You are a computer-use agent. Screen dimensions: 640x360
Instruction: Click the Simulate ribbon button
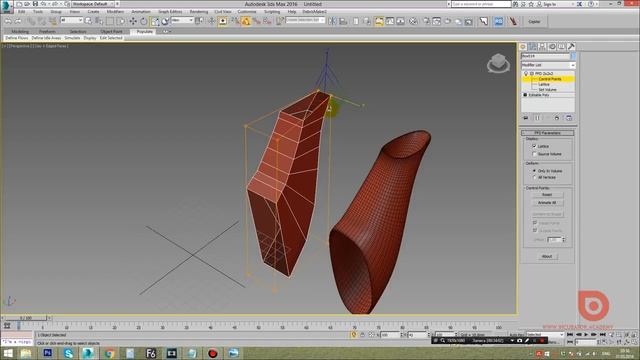(x=72, y=38)
